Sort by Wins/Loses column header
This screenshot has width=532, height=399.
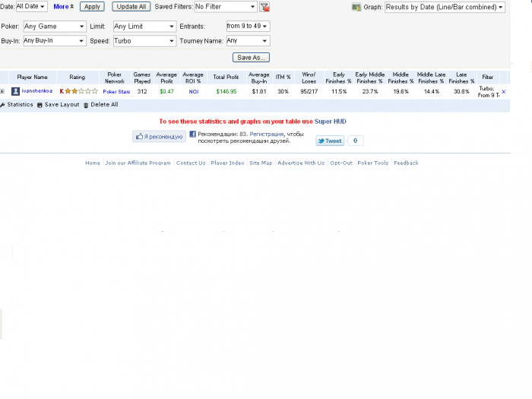point(309,78)
